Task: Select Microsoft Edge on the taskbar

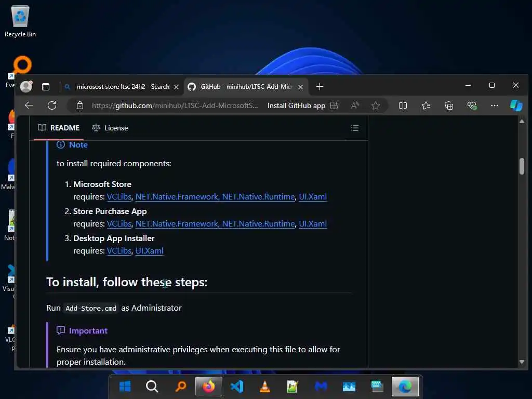Action: (405, 387)
